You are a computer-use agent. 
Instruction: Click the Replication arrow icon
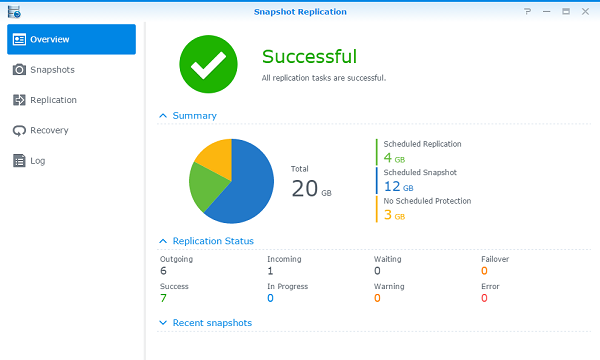pyautogui.click(x=19, y=100)
